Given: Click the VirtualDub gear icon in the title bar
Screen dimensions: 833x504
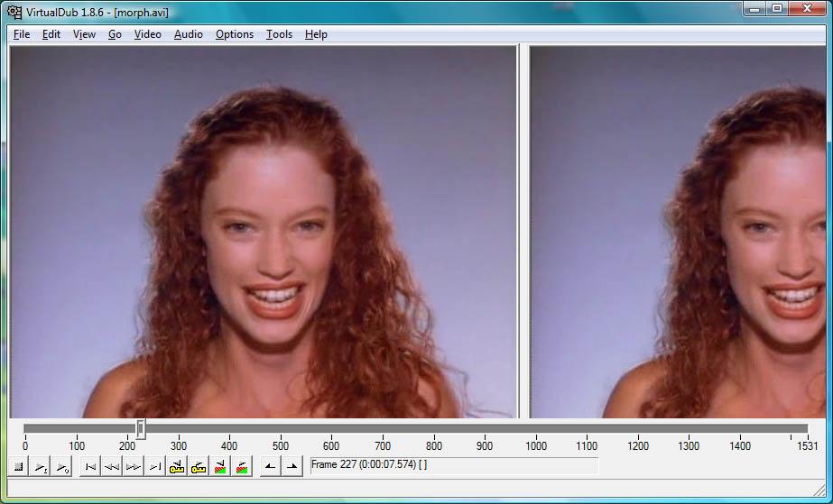Looking at the screenshot, I should pyautogui.click(x=14, y=12).
